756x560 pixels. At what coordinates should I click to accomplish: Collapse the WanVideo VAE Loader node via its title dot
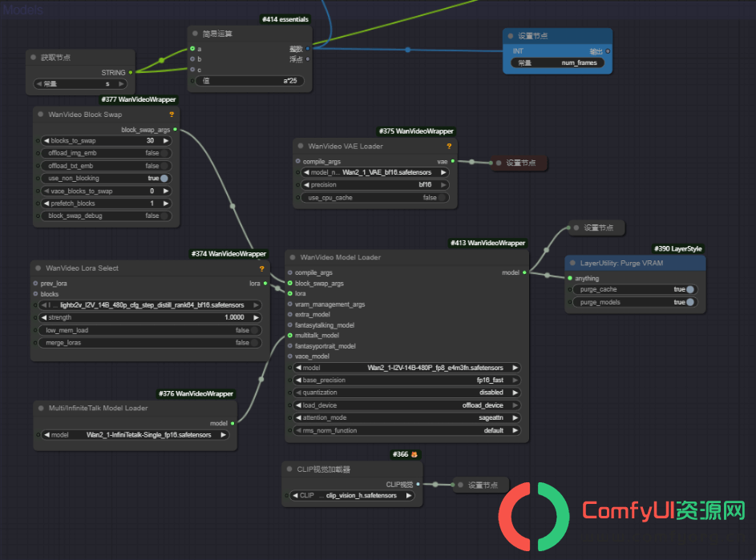(x=301, y=146)
